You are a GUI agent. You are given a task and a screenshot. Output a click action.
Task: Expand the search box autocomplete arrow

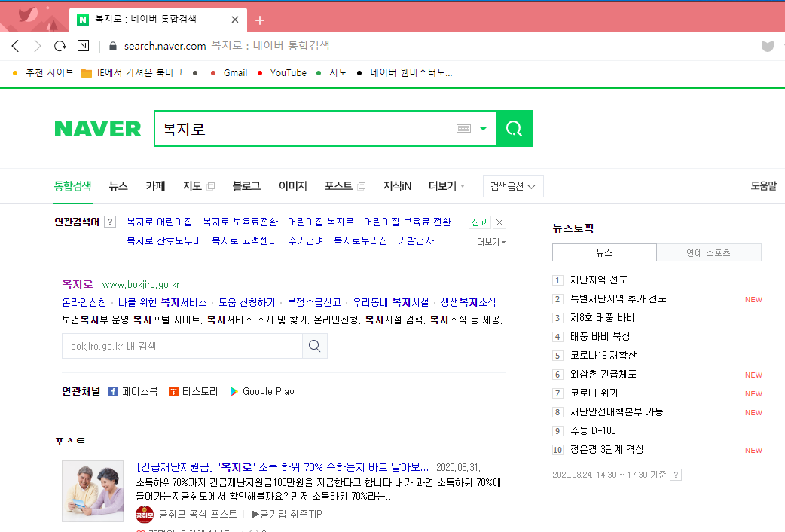click(483, 129)
